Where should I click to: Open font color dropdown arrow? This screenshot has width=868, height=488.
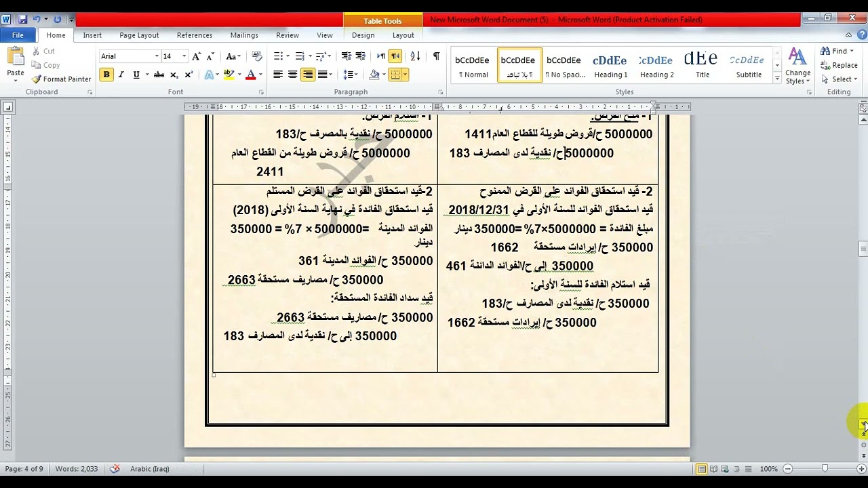tap(260, 75)
